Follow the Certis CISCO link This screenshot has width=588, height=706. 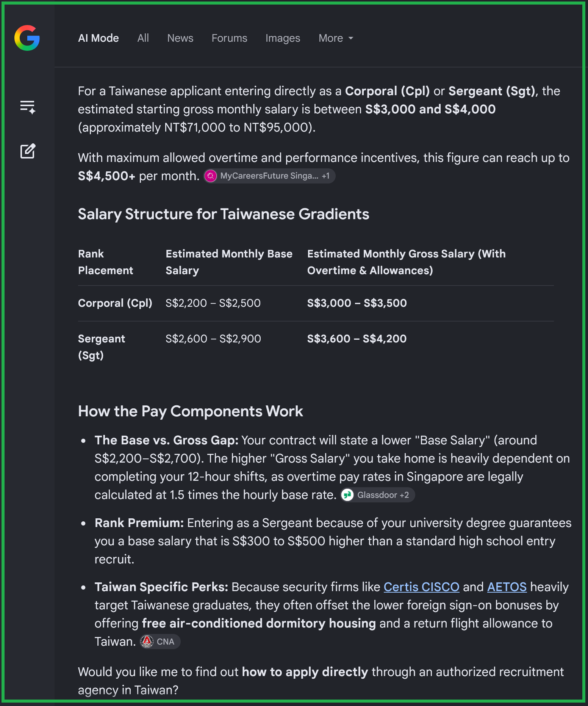point(421,587)
